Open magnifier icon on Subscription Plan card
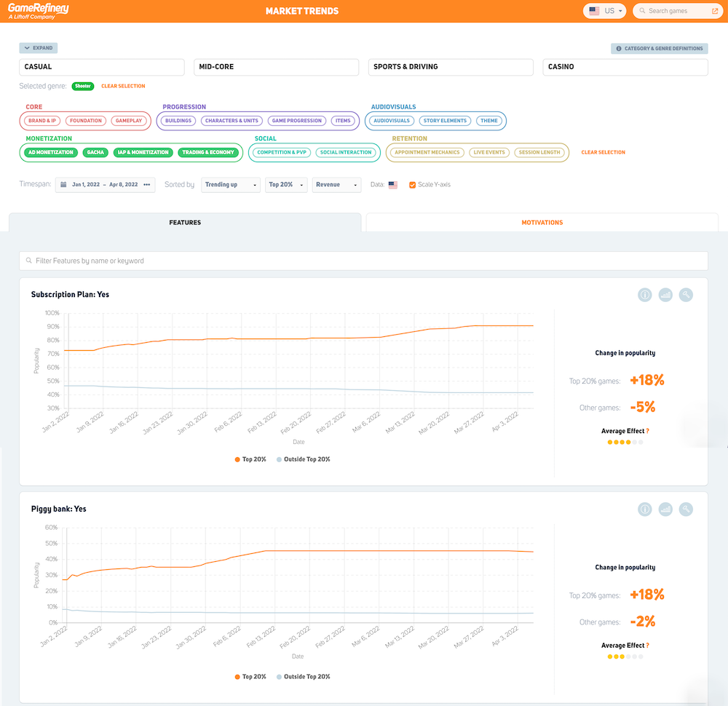This screenshot has height=706, width=728. (686, 295)
